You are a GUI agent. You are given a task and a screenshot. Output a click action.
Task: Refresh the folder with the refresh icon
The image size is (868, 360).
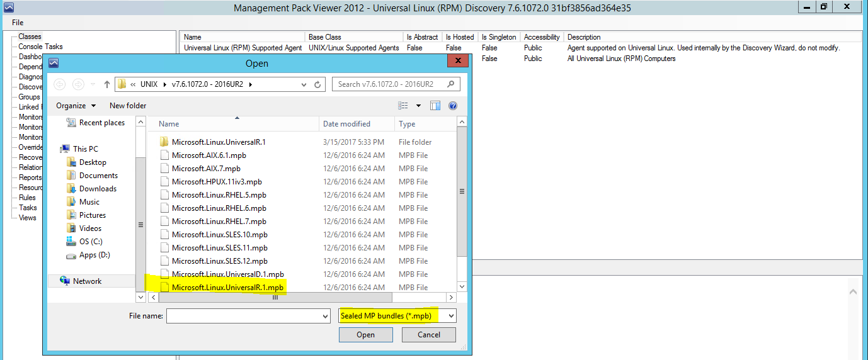pos(317,84)
